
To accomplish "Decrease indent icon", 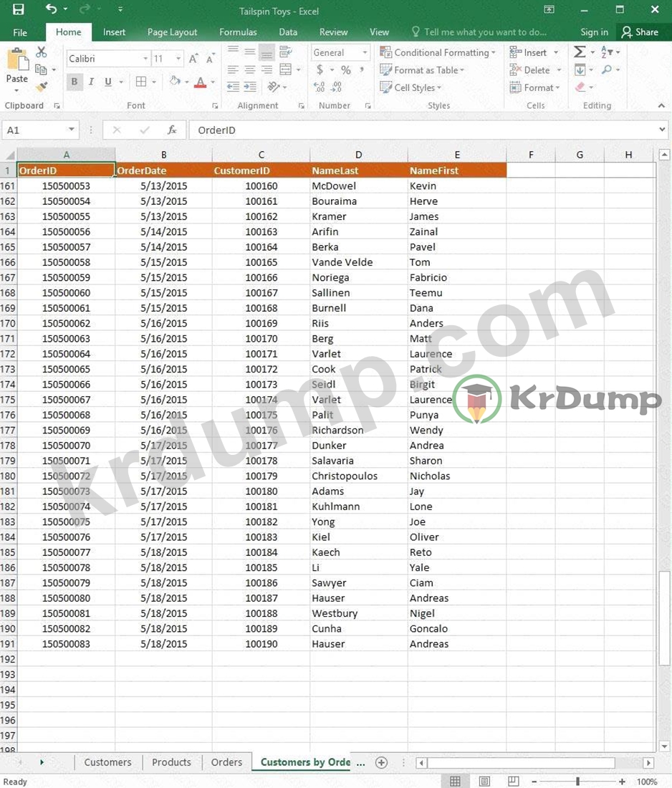I will pos(234,87).
